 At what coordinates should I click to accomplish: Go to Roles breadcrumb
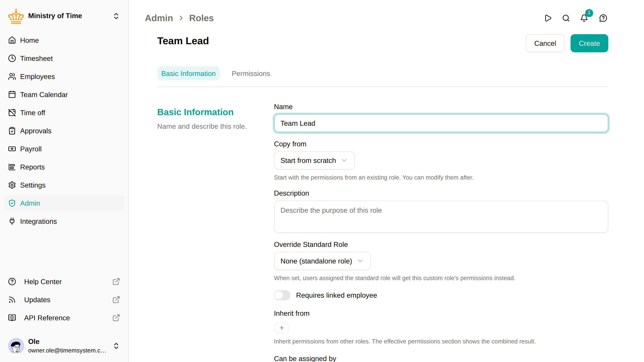201,18
